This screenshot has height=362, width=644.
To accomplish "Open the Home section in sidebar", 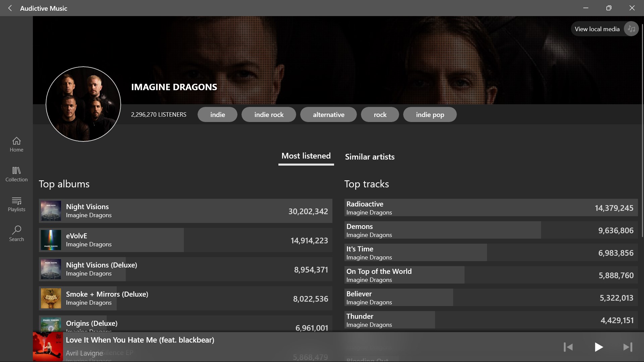I will tap(16, 144).
